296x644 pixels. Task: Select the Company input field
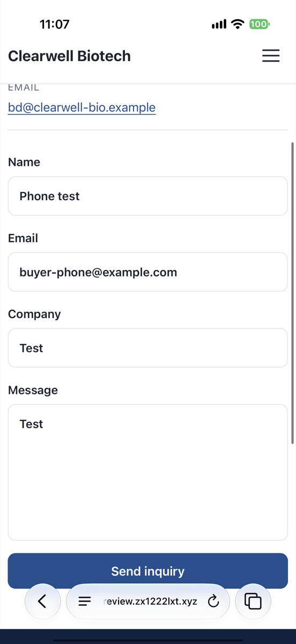pyautogui.click(x=148, y=348)
